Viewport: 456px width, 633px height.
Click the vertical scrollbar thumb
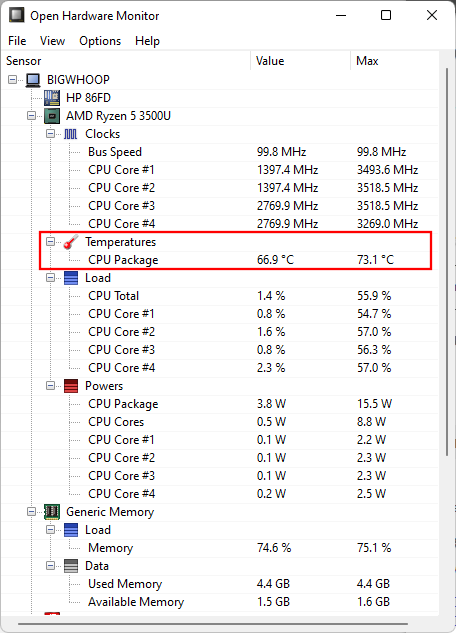tap(447, 262)
